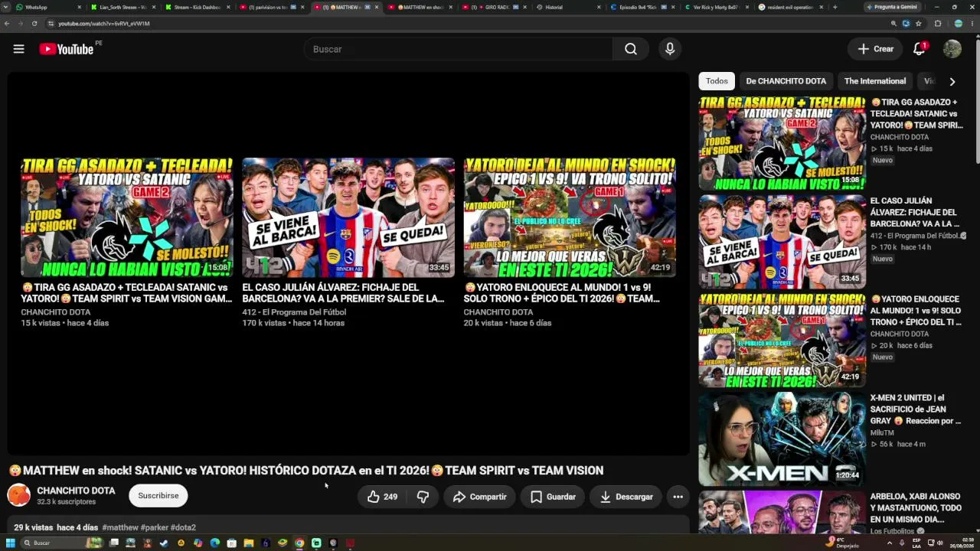Open sidebar title ARBELOA, XABI ALONSO Y MASTANTUONO

916,508
